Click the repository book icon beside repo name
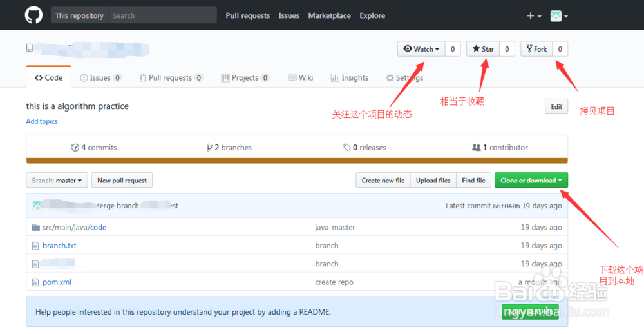Image resolution: width=644 pixels, height=334 pixels. (x=29, y=48)
